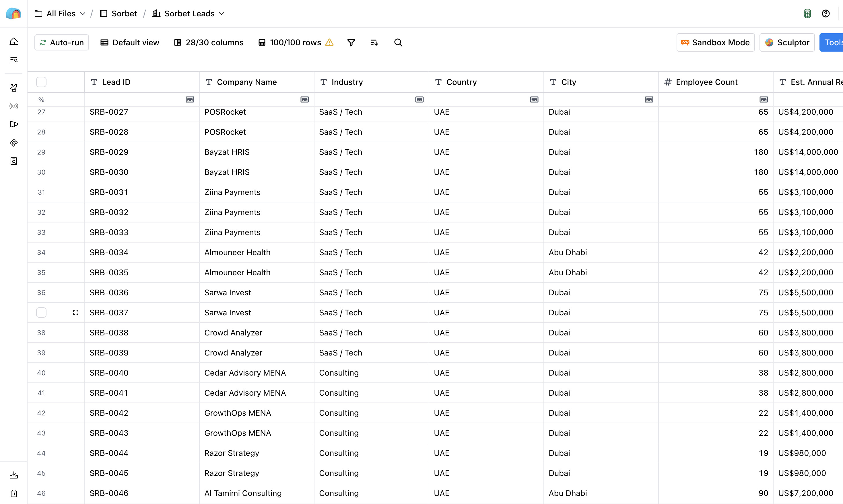Open the 28/30 columns selector
The height and width of the screenshot is (504, 843).
(x=209, y=42)
